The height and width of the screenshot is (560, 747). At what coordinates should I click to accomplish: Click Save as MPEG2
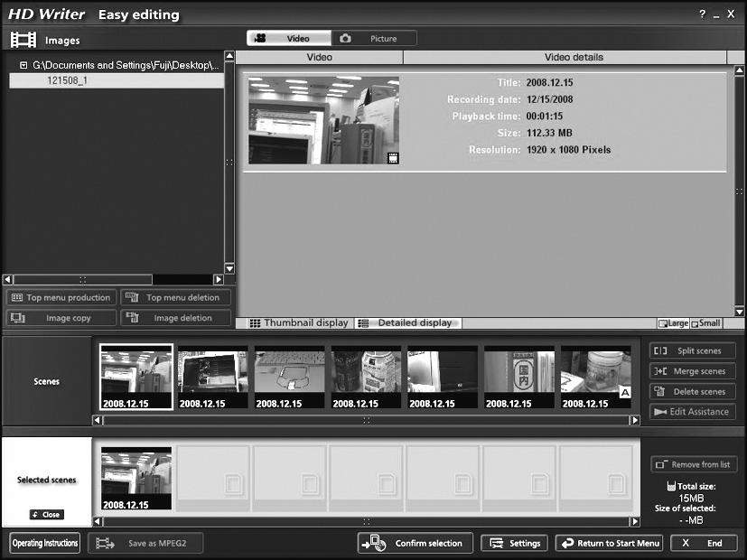coord(145,543)
